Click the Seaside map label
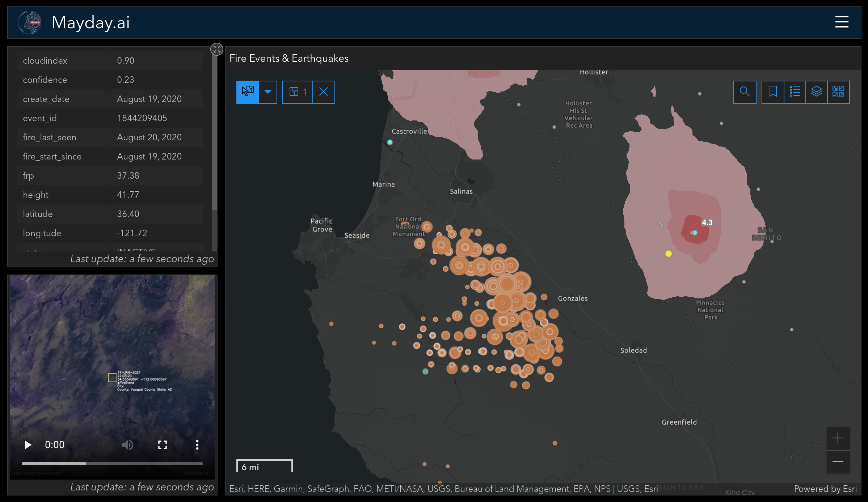Viewport: 868px width, 502px height. coord(357,235)
